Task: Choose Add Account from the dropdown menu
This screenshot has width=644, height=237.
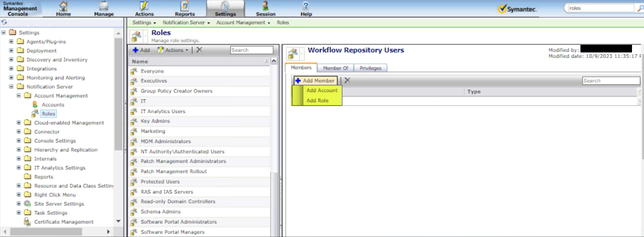Action: (322, 90)
